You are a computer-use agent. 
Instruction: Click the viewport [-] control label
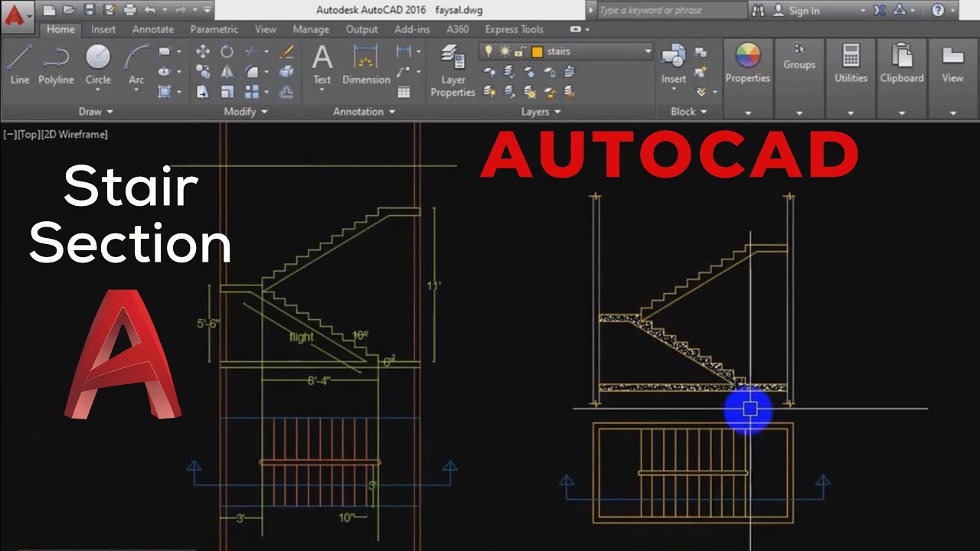point(11,134)
